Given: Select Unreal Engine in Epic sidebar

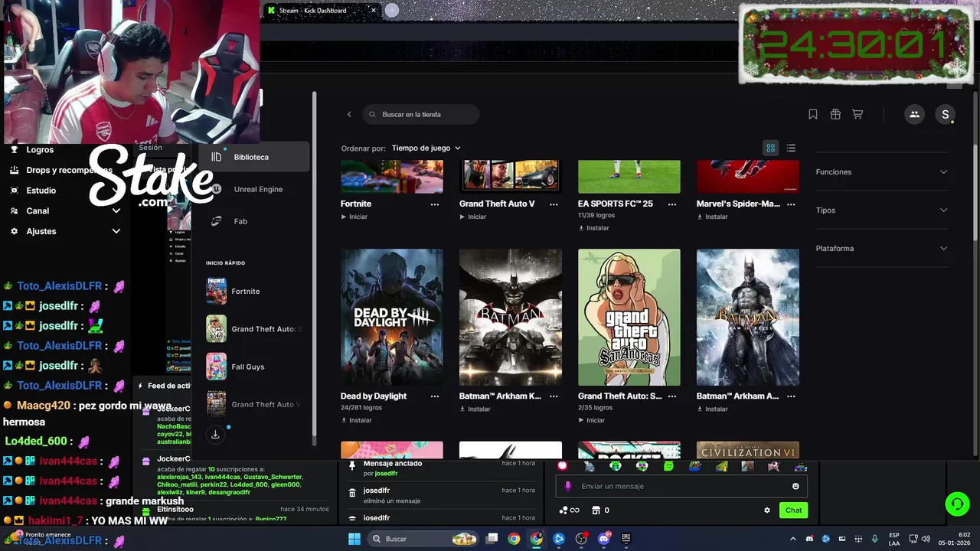Looking at the screenshot, I should 254,189.
